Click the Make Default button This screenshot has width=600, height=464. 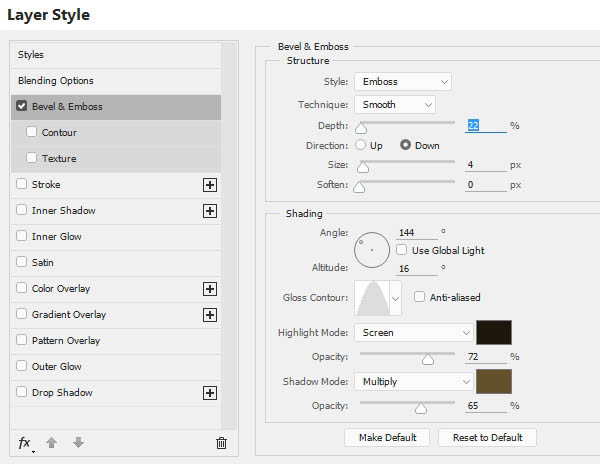(x=387, y=438)
